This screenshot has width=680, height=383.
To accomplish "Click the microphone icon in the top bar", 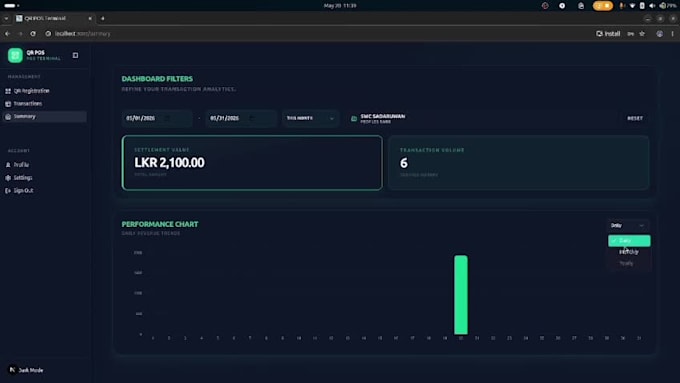I will (x=622, y=6).
